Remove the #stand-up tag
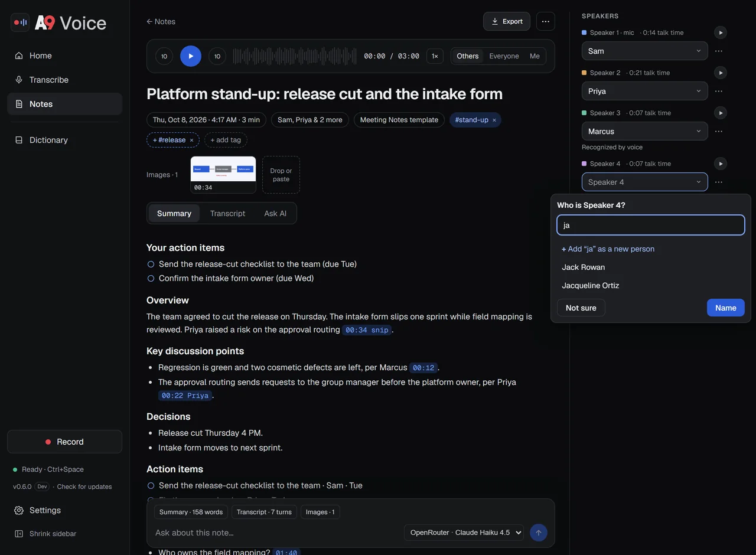756x555 pixels. [494, 120]
